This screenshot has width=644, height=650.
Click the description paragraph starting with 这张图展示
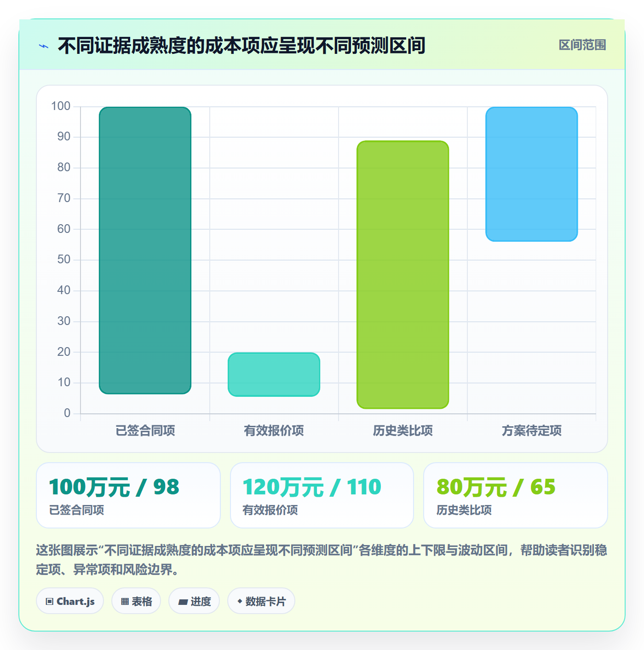pos(322,560)
